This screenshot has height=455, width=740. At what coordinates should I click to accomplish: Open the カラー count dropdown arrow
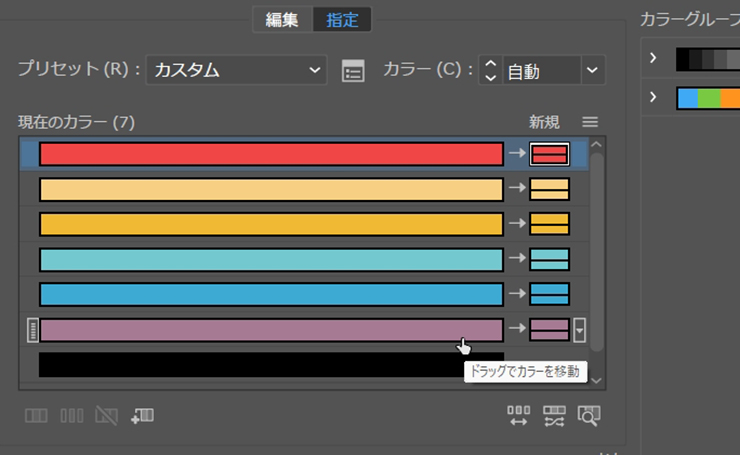pyautogui.click(x=594, y=70)
